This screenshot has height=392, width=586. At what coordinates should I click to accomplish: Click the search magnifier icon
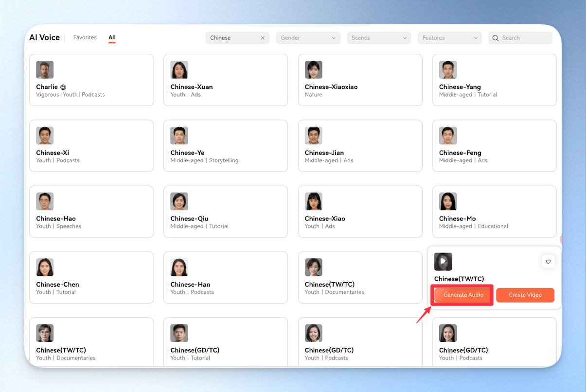(x=496, y=38)
